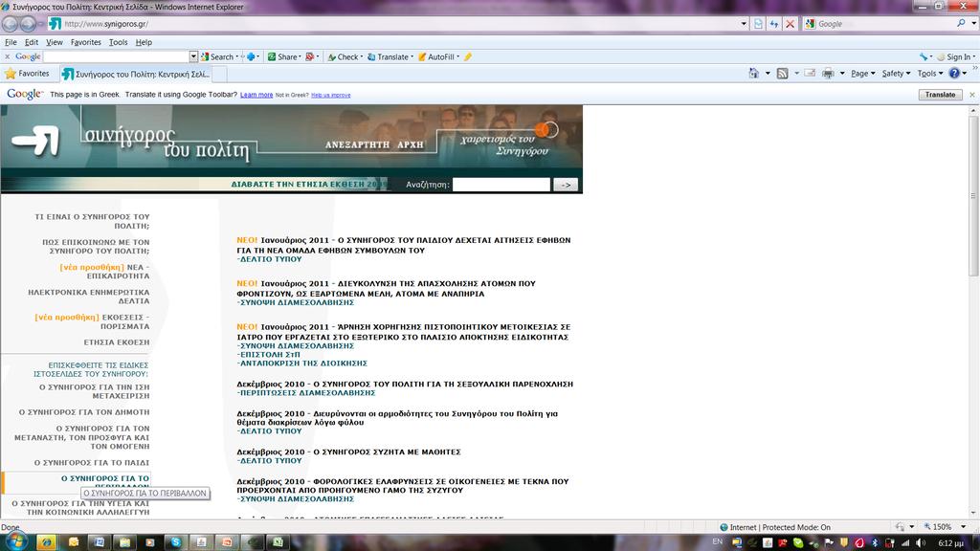Click the Translate button in notification bar
The image size is (980, 551).
click(x=940, y=95)
